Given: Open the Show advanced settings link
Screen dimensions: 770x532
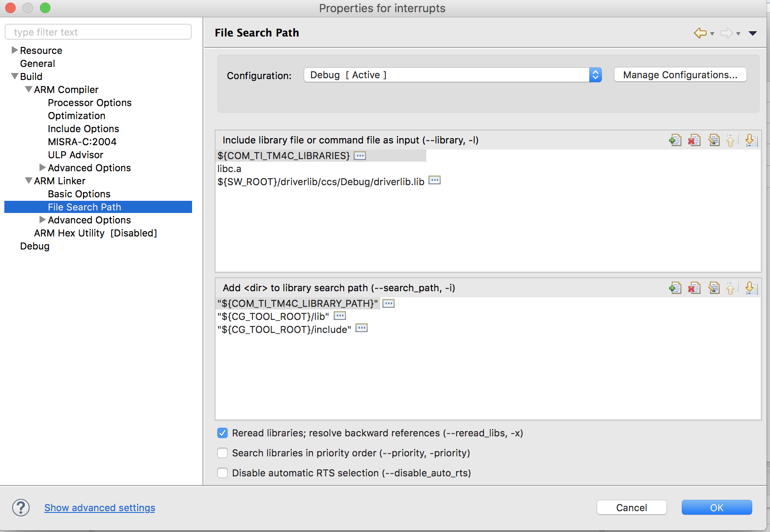Looking at the screenshot, I should pos(100,508).
